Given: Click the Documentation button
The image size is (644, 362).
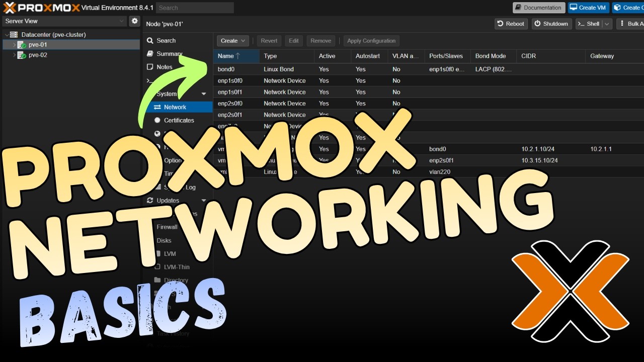Looking at the screenshot, I should (538, 8).
